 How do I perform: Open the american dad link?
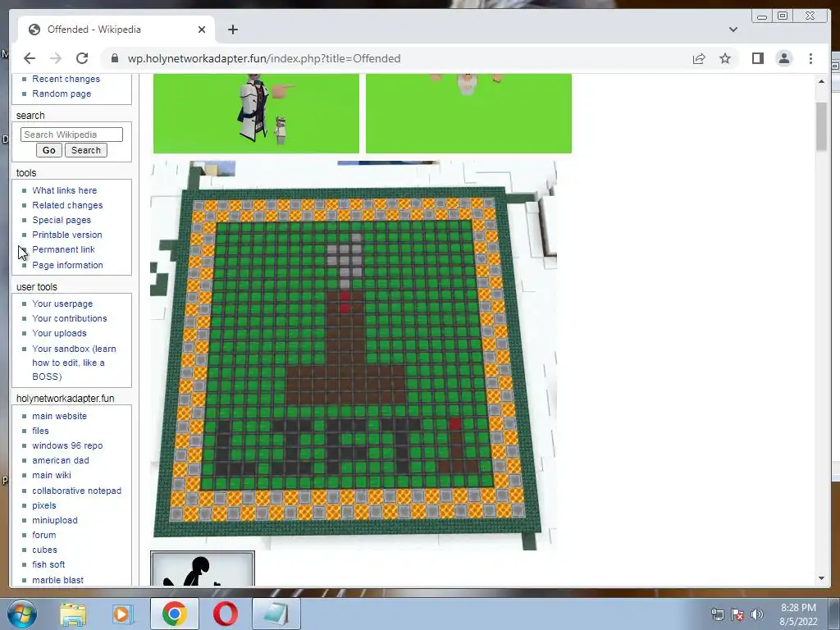[61, 460]
